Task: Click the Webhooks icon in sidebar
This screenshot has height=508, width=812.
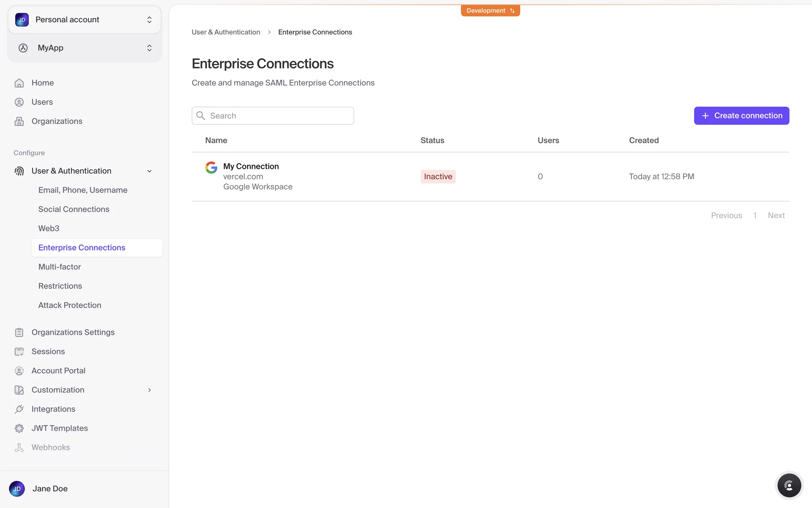Action: (x=19, y=447)
